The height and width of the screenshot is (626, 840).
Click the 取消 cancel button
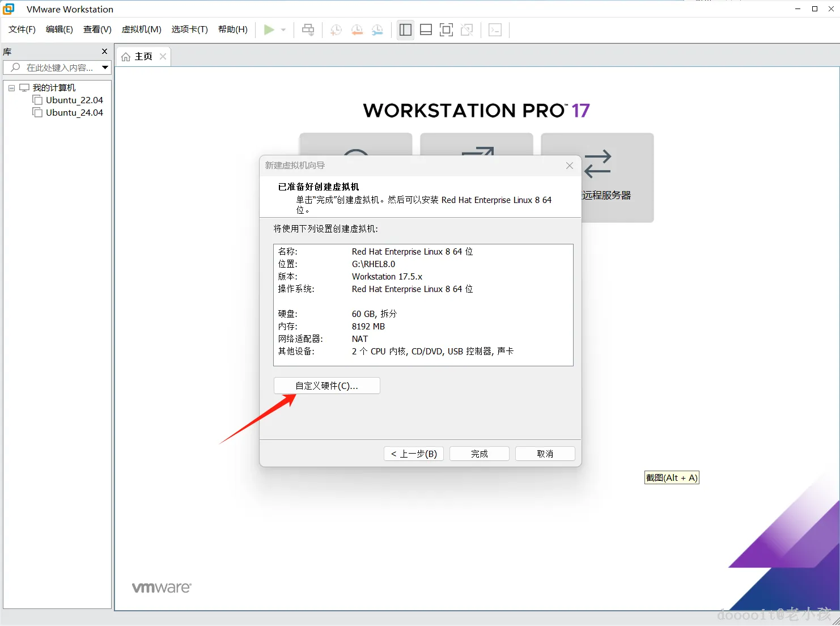pos(545,454)
